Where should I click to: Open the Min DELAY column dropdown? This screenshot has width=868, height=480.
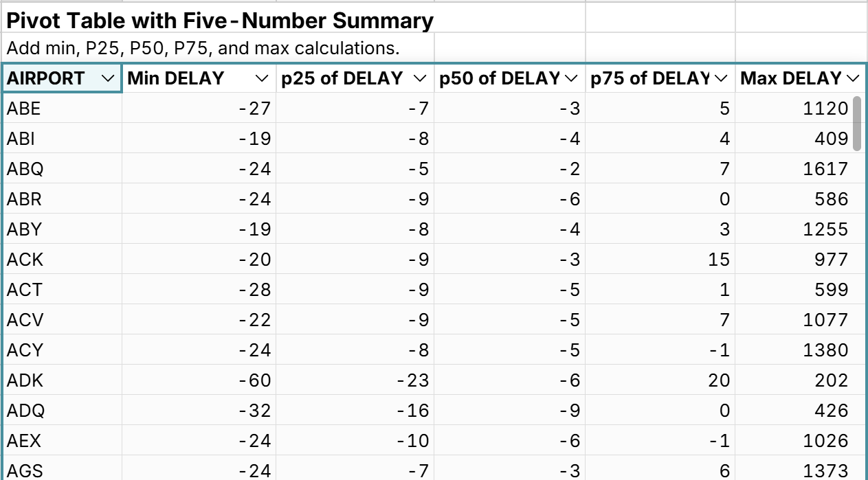260,78
